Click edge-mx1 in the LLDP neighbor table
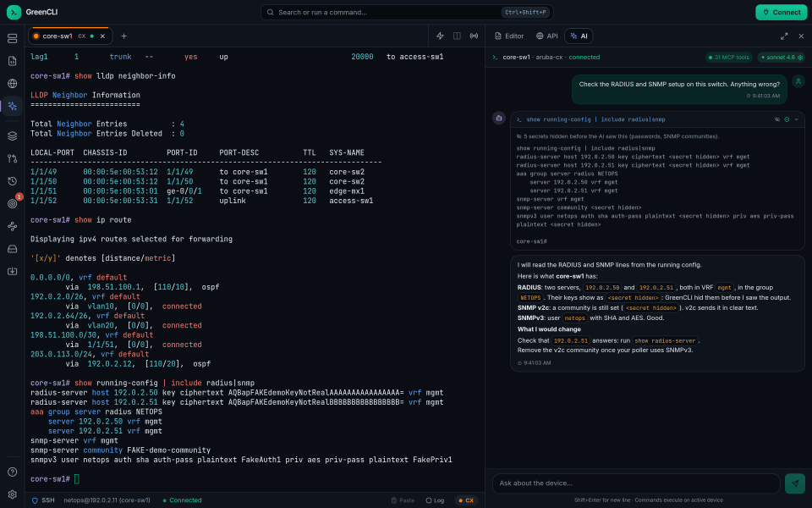Viewport: 812px width, 508px height. click(x=347, y=191)
